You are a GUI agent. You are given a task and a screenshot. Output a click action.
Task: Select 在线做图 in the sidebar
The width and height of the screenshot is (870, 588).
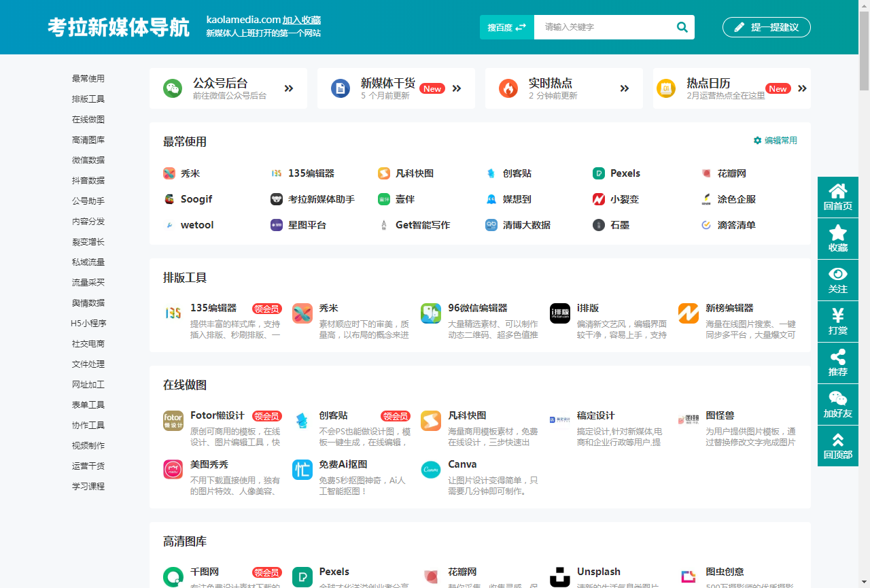[x=88, y=120]
